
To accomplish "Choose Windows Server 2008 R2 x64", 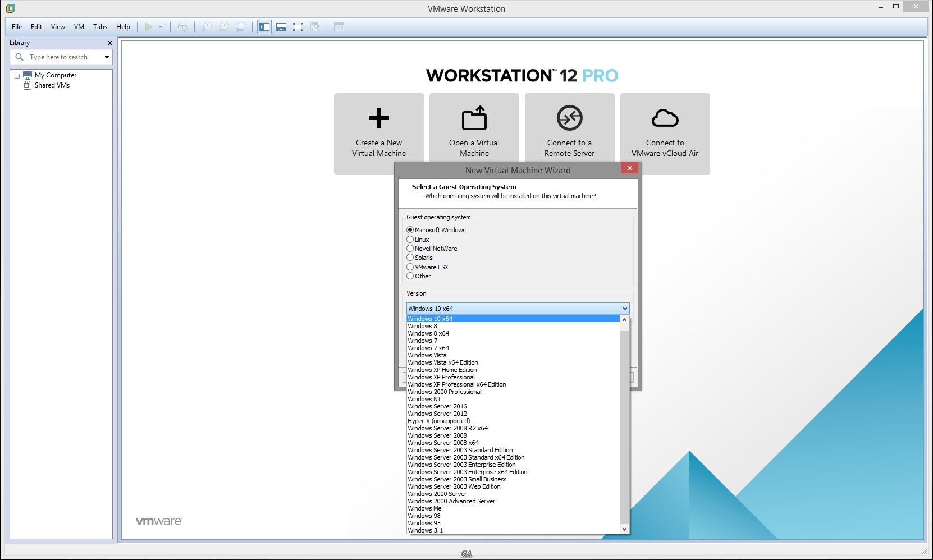I will [x=513, y=428].
